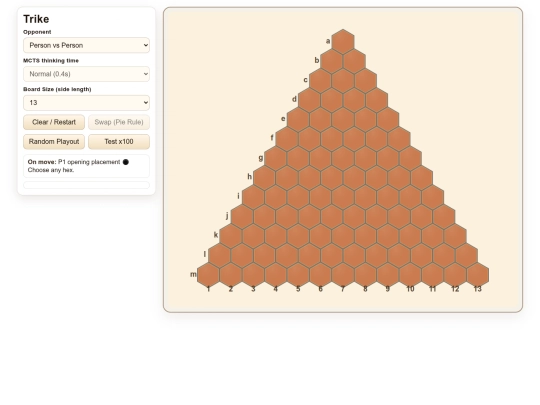540x405 pixels.
Task: Select bottom-row hex above column 3
Action: coord(253,275)
